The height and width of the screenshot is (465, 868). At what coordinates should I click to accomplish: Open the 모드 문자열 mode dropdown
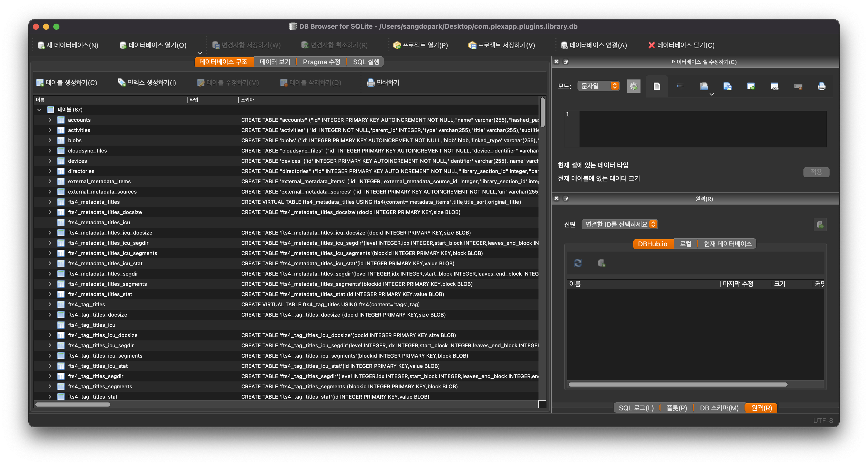pyautogui.click(x=598, y=86)
